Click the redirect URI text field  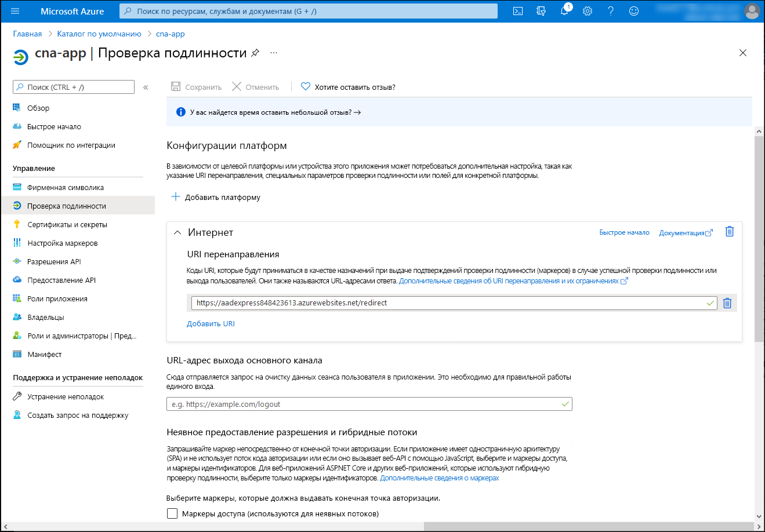454,303
